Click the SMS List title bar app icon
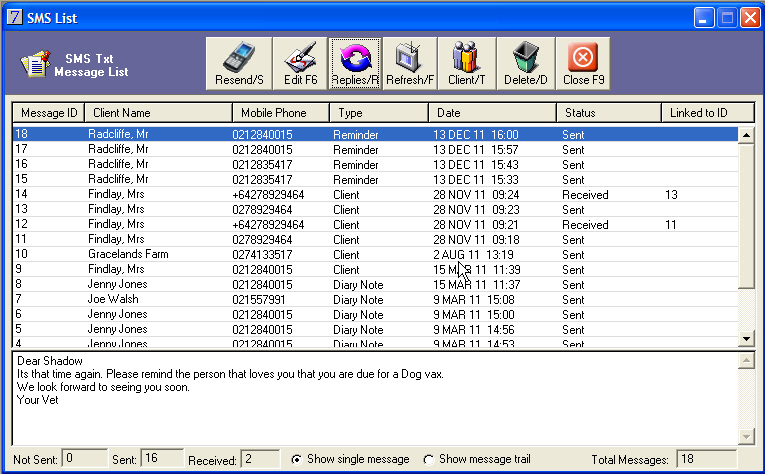 15,17
